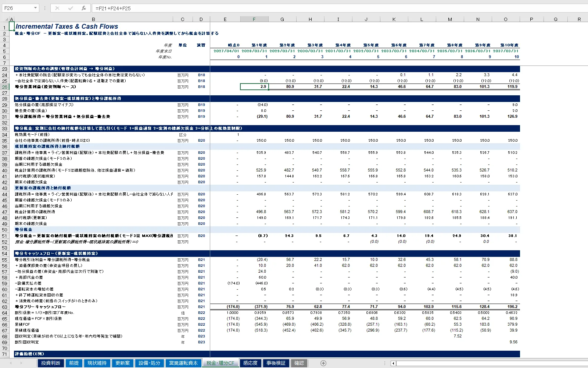Select the 設備・処分 sheet tab

150,363
